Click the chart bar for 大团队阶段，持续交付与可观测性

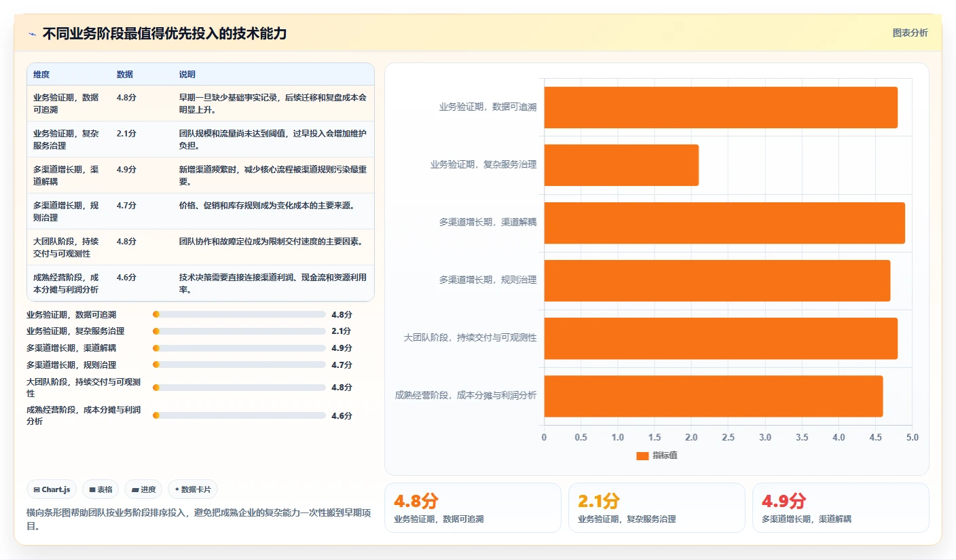coord(720,339)
